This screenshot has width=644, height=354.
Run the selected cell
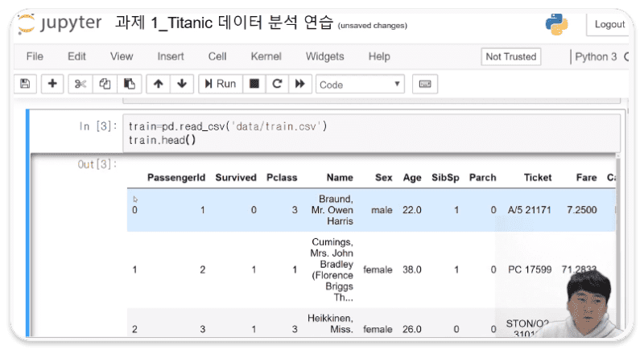pos(221,84)
